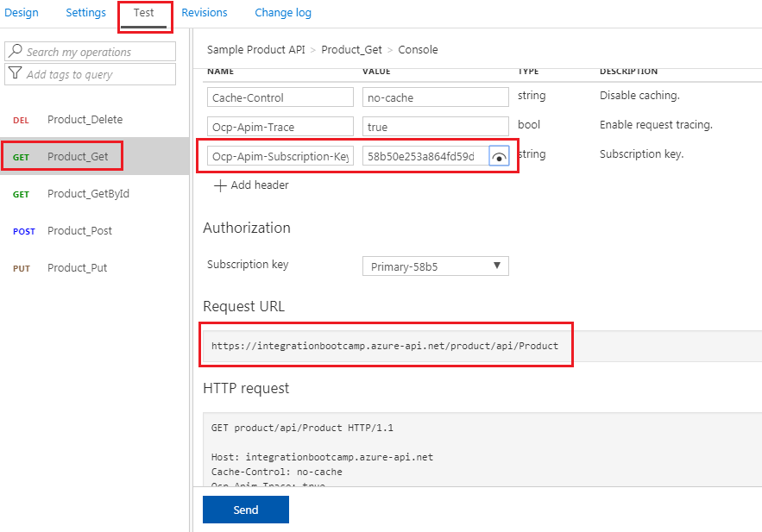
Task: Send the API test request
Action: pyautogui.click(x=246, y=510)
